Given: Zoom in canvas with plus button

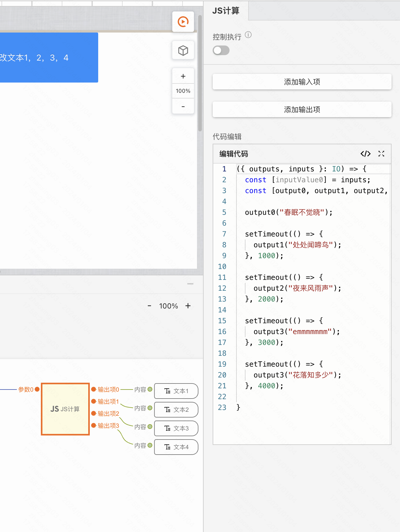Looking at the screenshot, I should [183, 76].
